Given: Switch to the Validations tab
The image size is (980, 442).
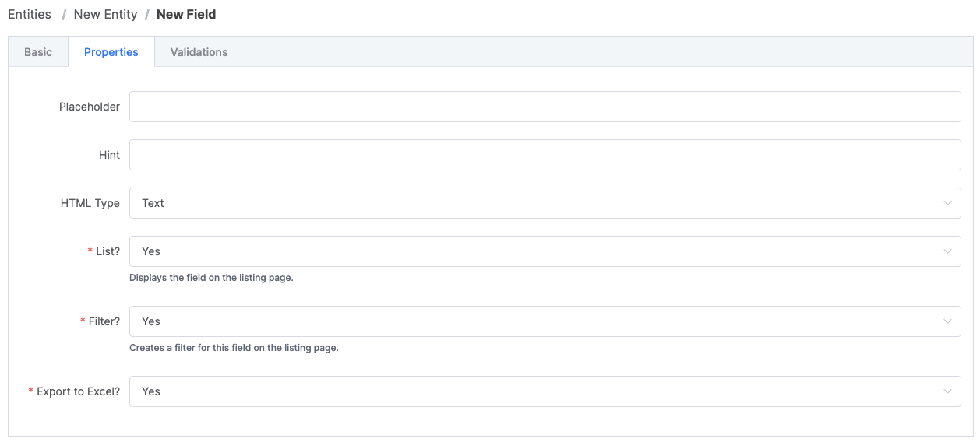Looking at the screenshot, I should click(199, 52).
